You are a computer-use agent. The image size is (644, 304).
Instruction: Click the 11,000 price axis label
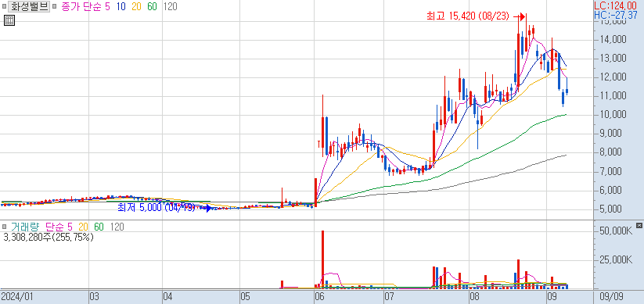point(613,96)
